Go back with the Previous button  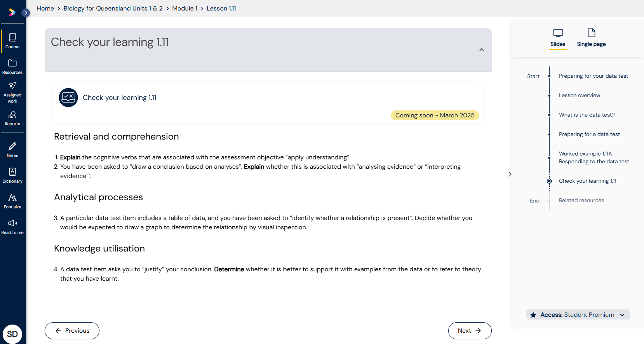72,331
